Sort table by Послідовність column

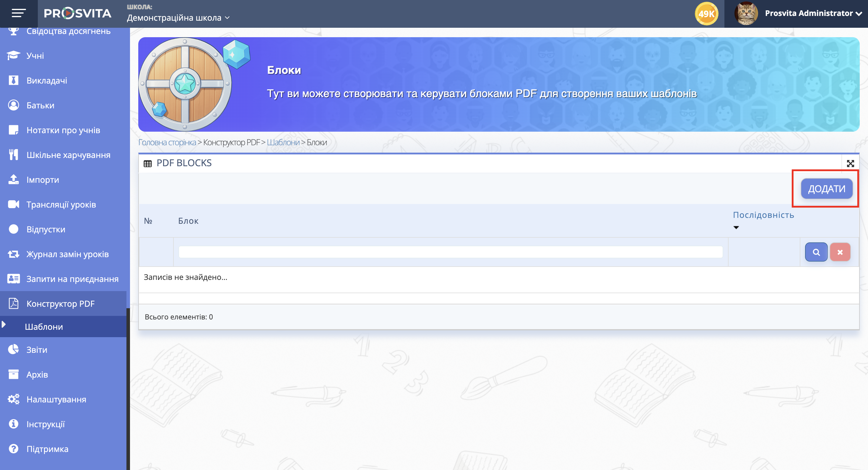pos(763,215)
